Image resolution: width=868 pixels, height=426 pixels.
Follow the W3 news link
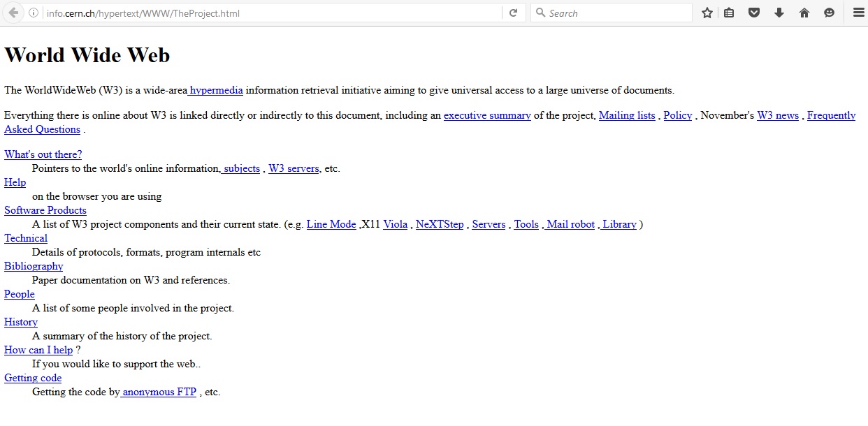(x=778, y=115)
